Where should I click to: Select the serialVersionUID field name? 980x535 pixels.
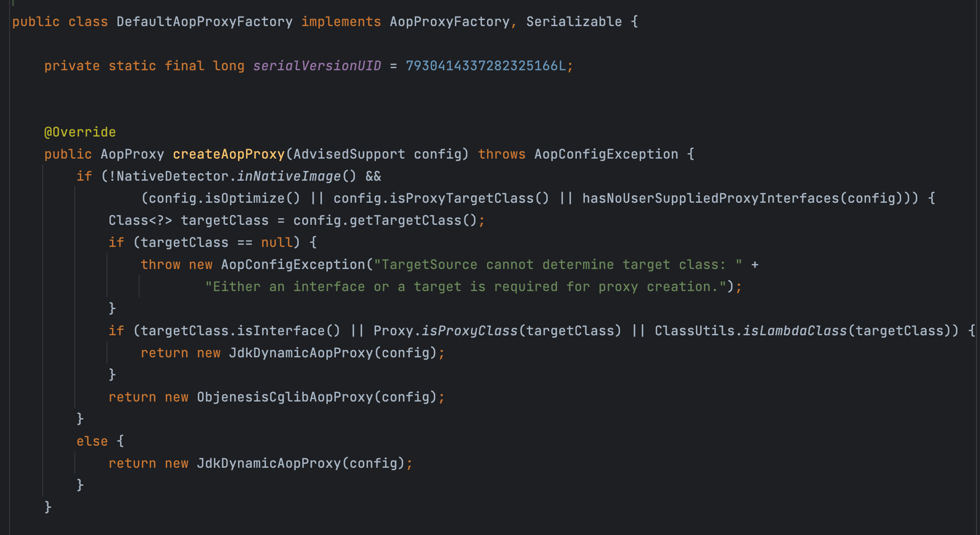click(x=317, y=66)
